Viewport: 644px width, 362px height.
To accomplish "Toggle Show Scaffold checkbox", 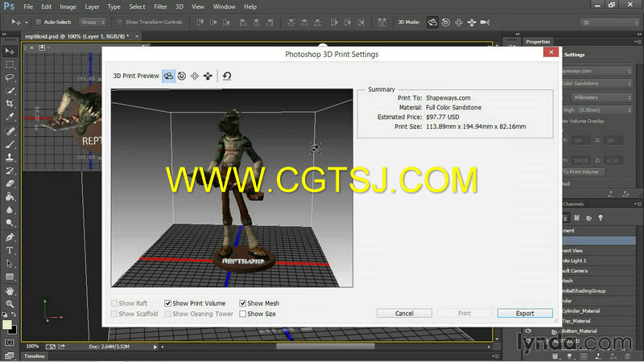I will point(114,314).
